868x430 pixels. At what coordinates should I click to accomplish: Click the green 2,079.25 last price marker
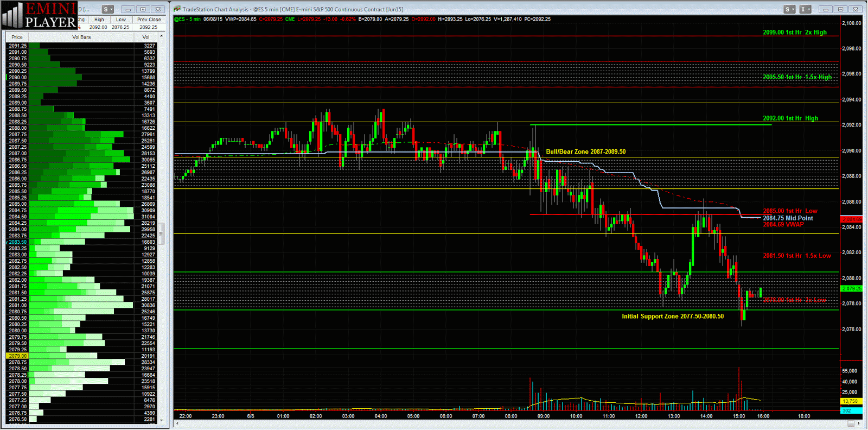coord(851,288)
